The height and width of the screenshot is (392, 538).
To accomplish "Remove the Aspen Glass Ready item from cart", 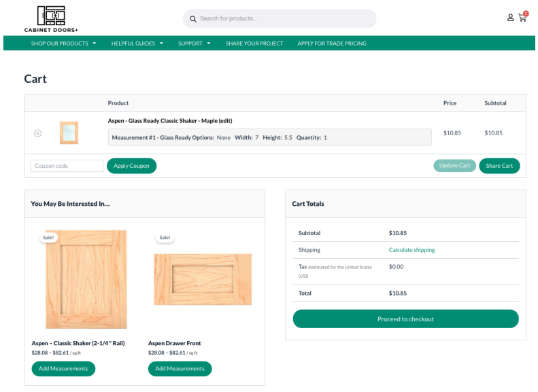I will coord(37,133).
